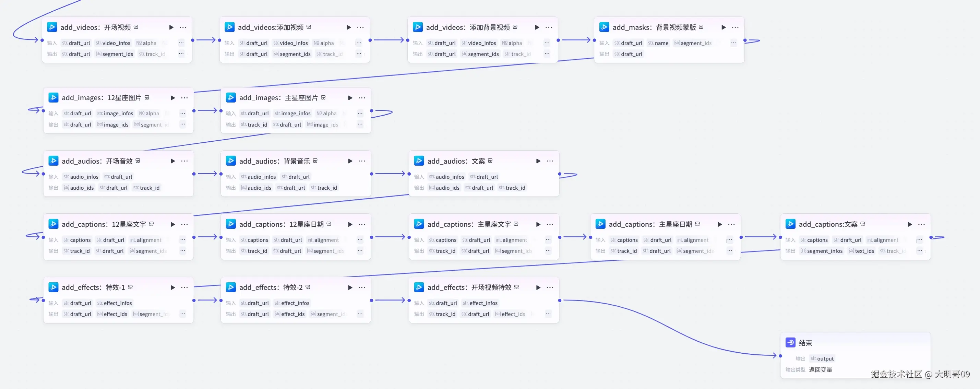
Task: Expand hidden outputs of add_effects 特效-1 node
Action: pyautogui.click(x=183, y=314)
